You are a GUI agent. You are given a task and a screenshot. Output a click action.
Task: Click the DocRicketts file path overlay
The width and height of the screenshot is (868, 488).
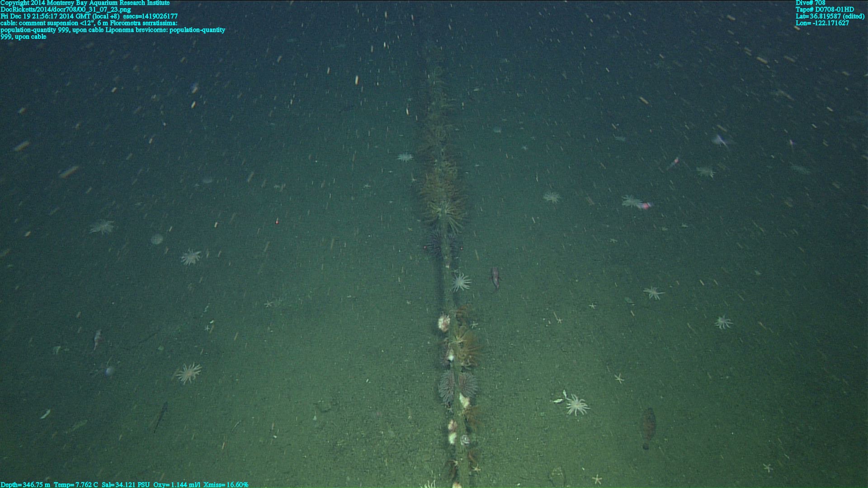click(66, 9)
